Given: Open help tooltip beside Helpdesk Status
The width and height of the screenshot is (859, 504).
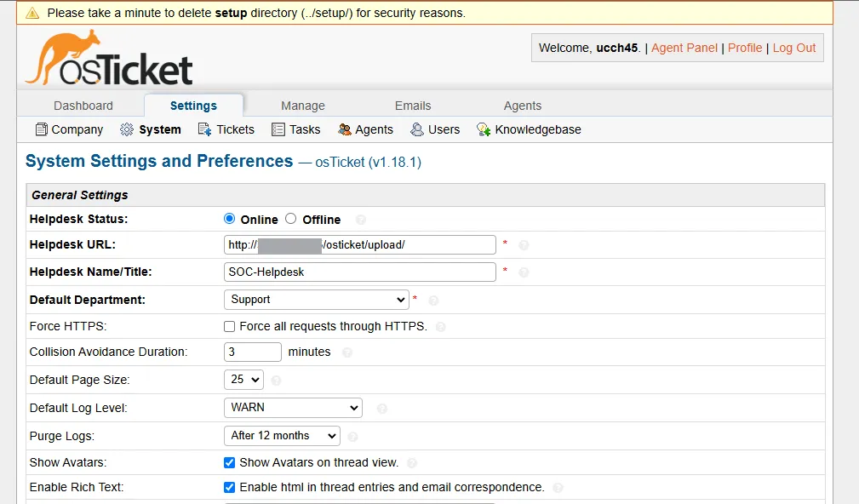Looking at the screenshot, I should tap(359, 219).
